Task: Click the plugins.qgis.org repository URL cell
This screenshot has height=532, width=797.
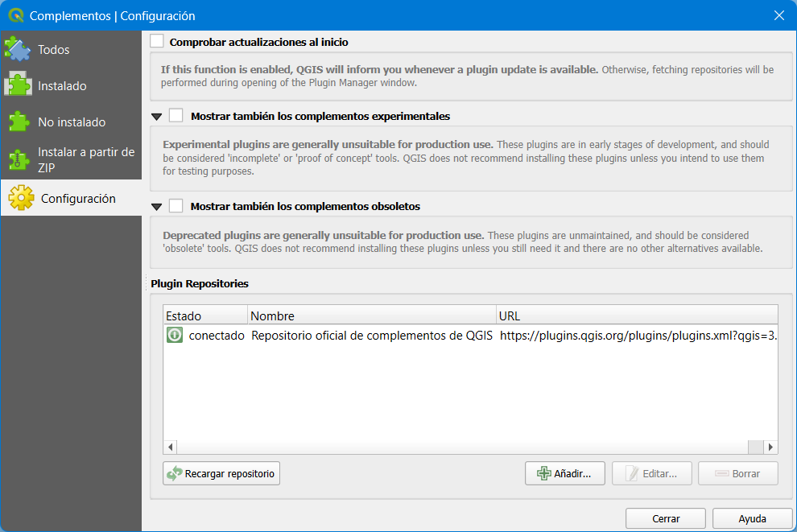Action: pyautogui.click(x=638, y=336)
